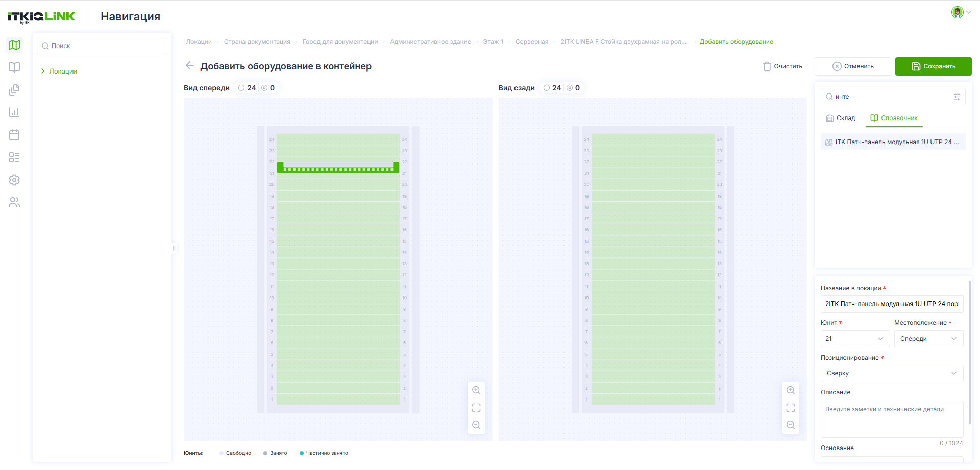
Task: Open the reports chart sidebar icon
Action: click(x=14, y=112)
